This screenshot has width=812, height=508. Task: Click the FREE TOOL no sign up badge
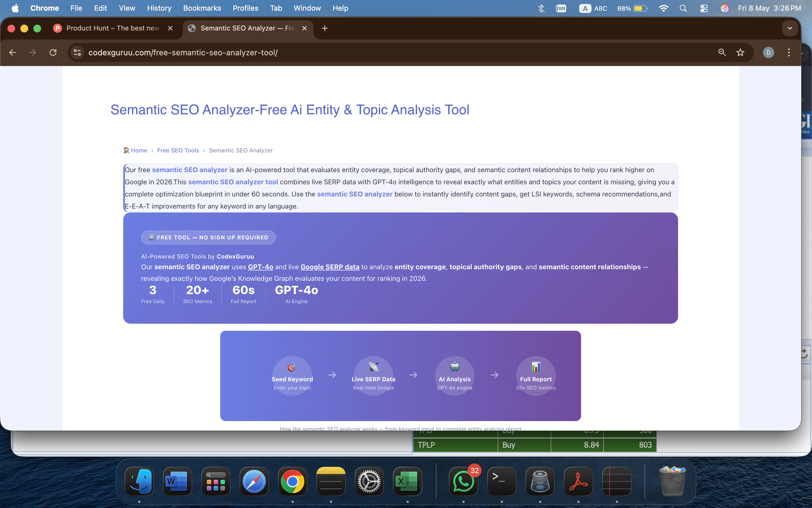[208, 237]
